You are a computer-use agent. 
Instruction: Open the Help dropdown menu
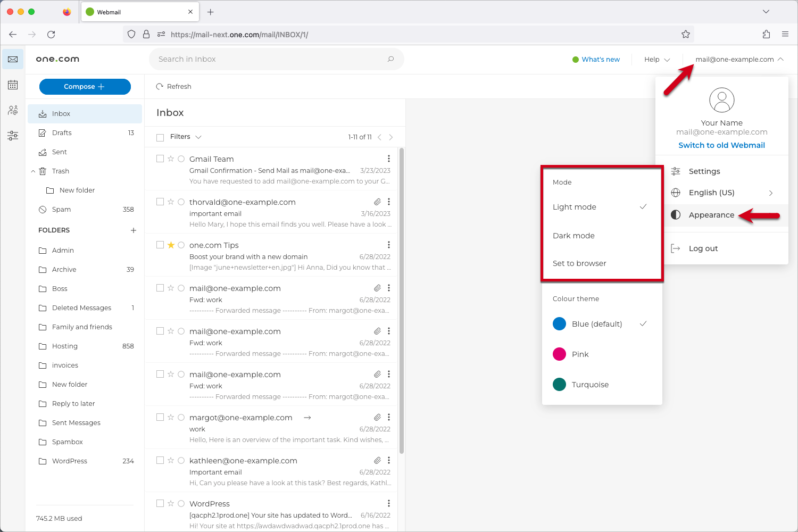click(x=657, y=60)
